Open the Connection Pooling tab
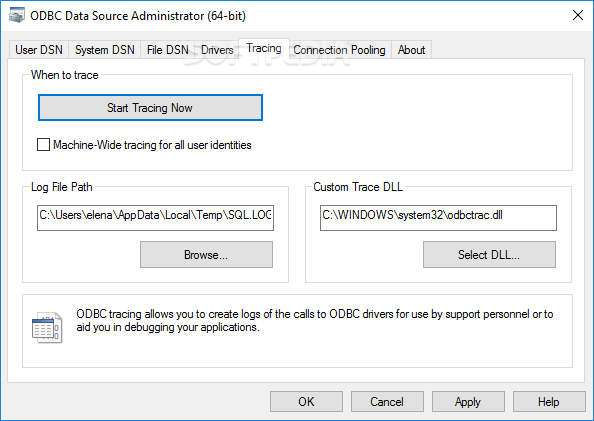 coord(339,50)
